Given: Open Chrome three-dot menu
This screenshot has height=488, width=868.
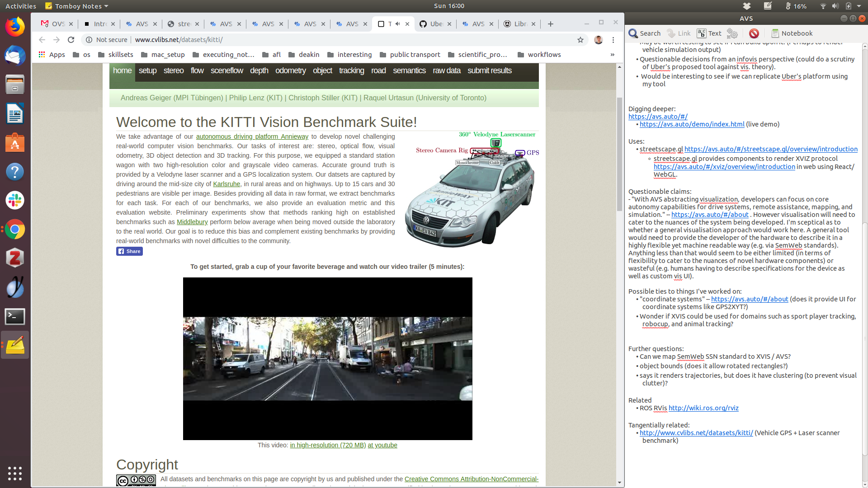Looking at the screenshot, I should (x=613, y=40).
